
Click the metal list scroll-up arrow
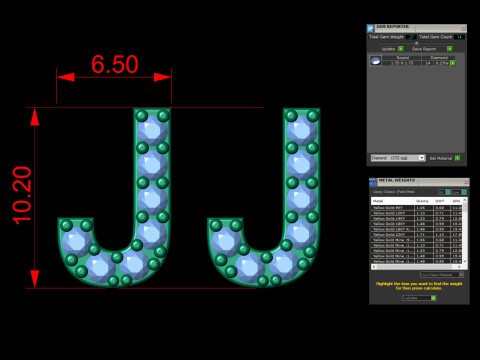465,200
